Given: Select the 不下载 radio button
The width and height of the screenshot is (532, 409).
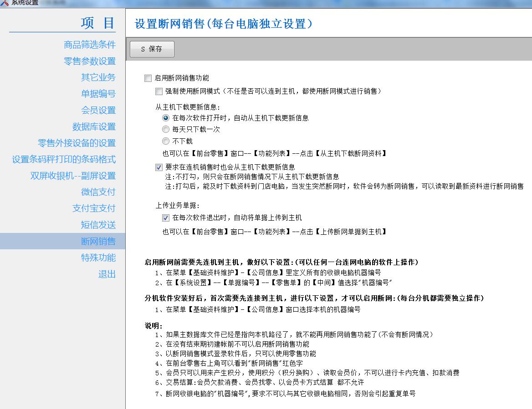Looking at the screenshot, I should 166,141.
